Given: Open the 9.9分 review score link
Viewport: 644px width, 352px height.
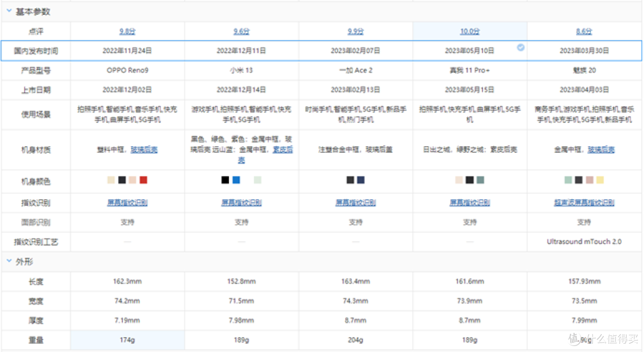Looking at the screenshot, I should pyautogui.click(x=355, y=31).
